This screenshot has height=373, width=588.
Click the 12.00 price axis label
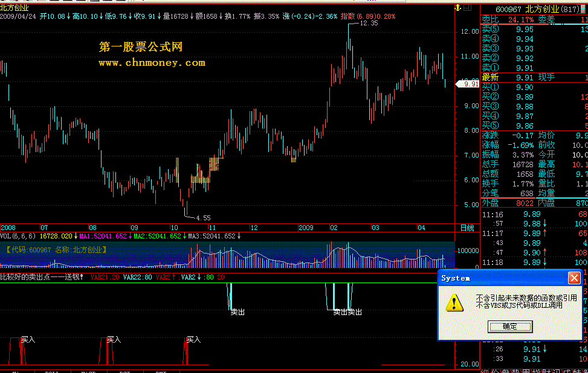(470, 32)
